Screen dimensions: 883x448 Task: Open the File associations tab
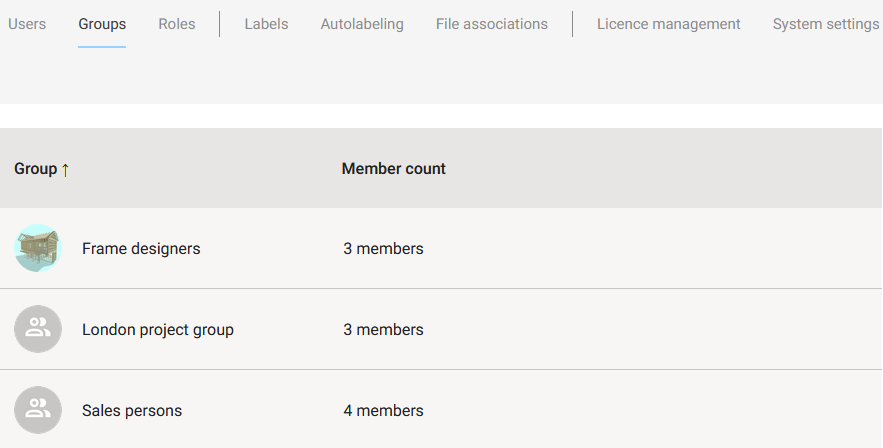coord(492,24)
